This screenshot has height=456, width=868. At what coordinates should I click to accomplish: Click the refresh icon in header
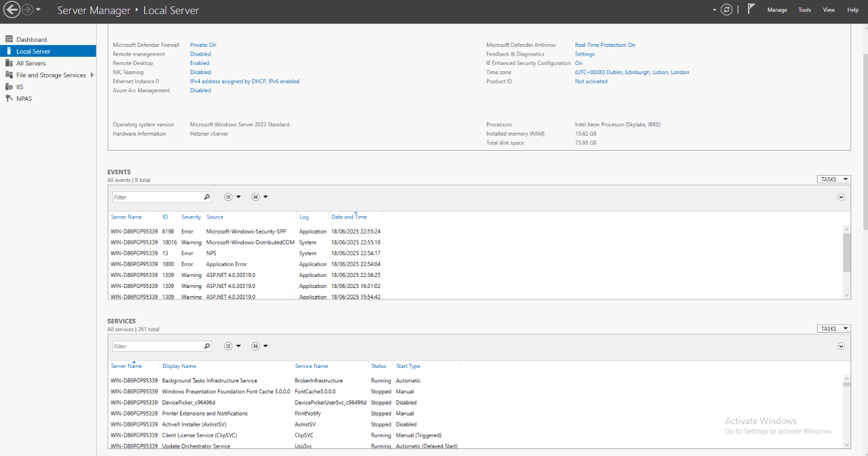(x=727, y=10)
